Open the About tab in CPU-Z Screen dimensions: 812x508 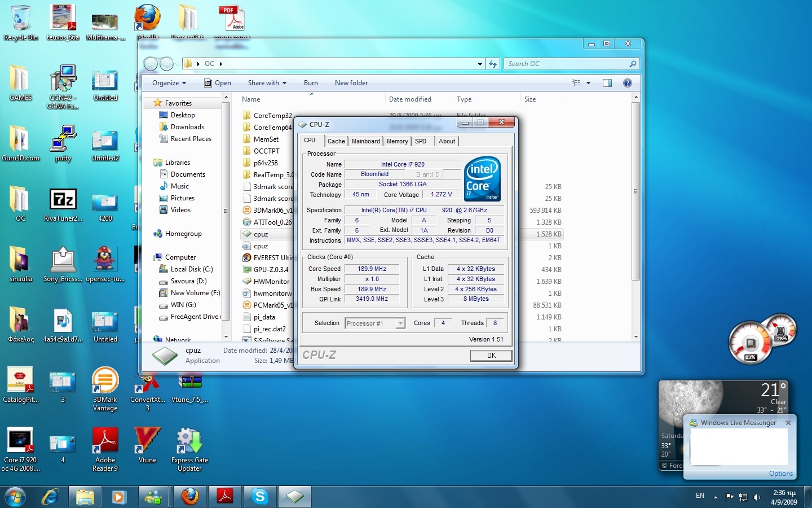[447, 141]
